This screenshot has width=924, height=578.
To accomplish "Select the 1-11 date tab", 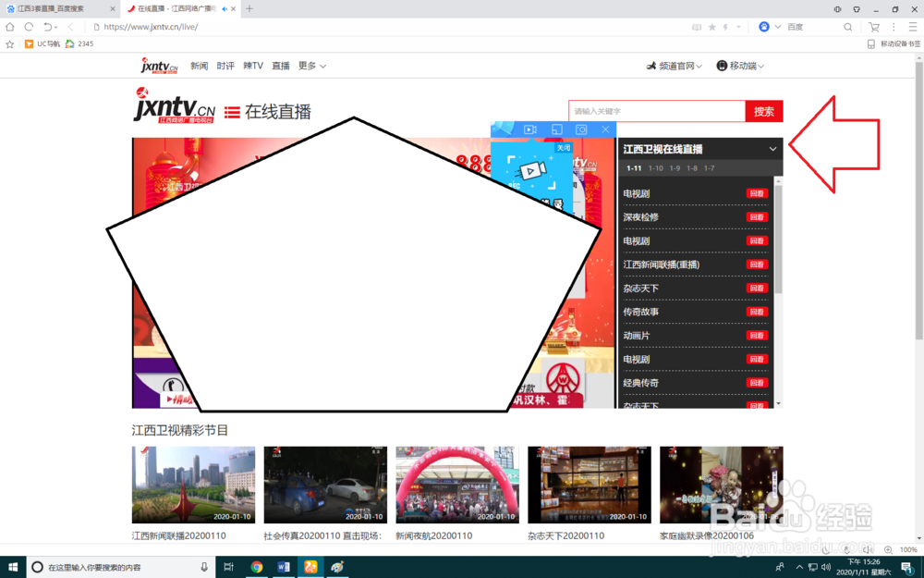I will pyautogui.click(x=634, y=168).
